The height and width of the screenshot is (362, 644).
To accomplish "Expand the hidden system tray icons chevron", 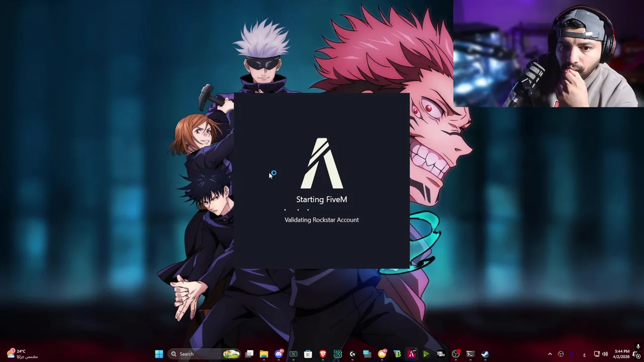I will click(550, 354).
